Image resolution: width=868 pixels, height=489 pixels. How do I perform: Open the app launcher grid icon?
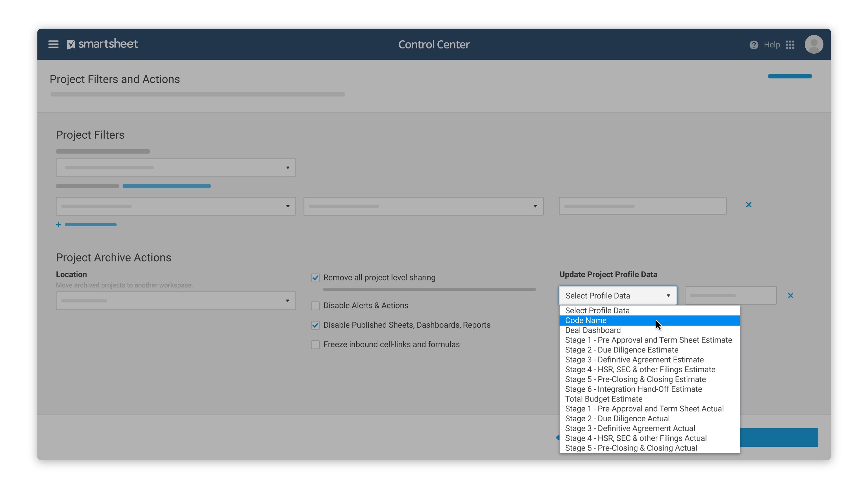(x=790, y=44)
